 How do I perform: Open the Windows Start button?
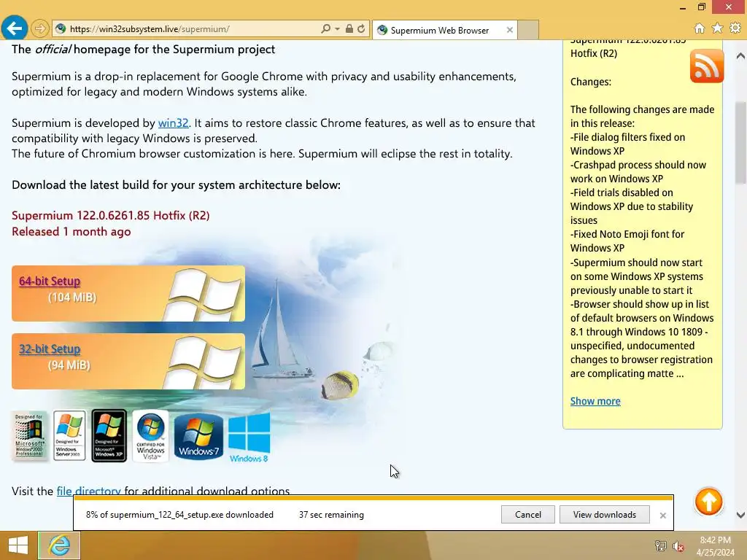[18, 545]
